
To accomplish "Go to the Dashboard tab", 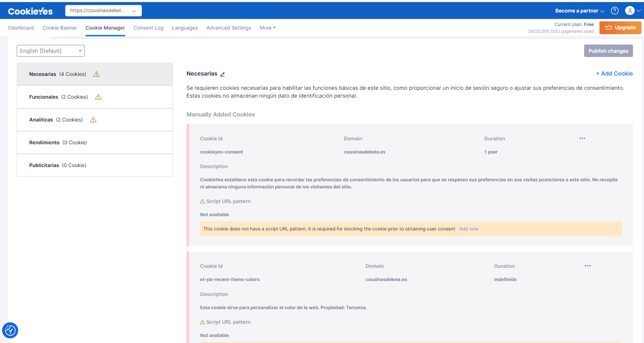I will [21, 28].
